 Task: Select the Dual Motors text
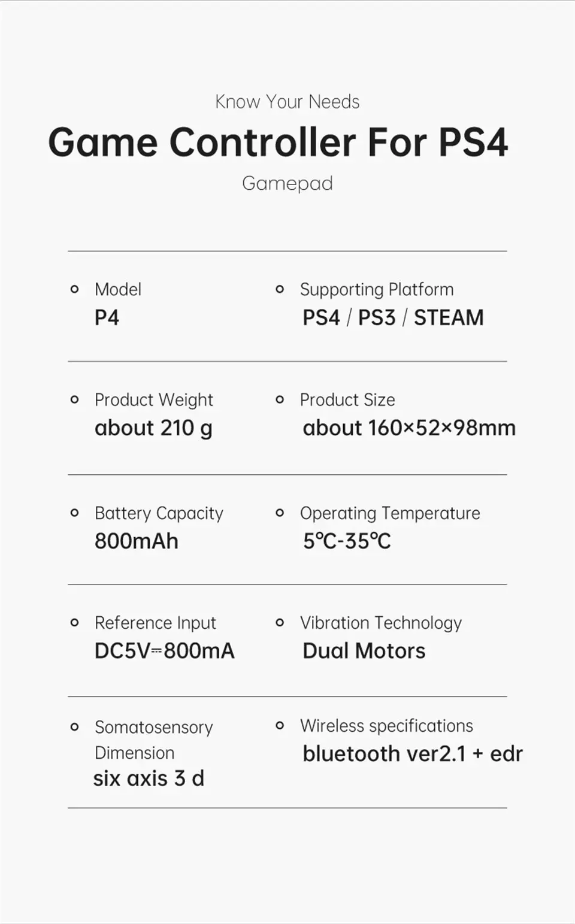point(364,651)
